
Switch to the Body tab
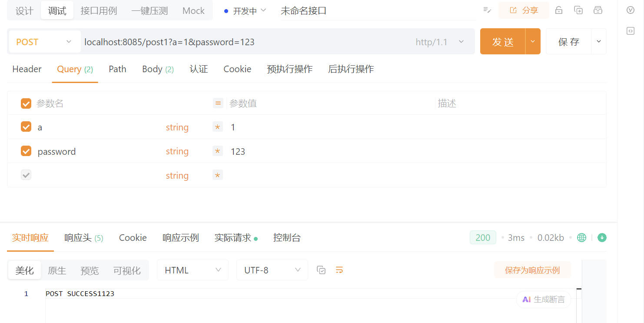point(157,69)
